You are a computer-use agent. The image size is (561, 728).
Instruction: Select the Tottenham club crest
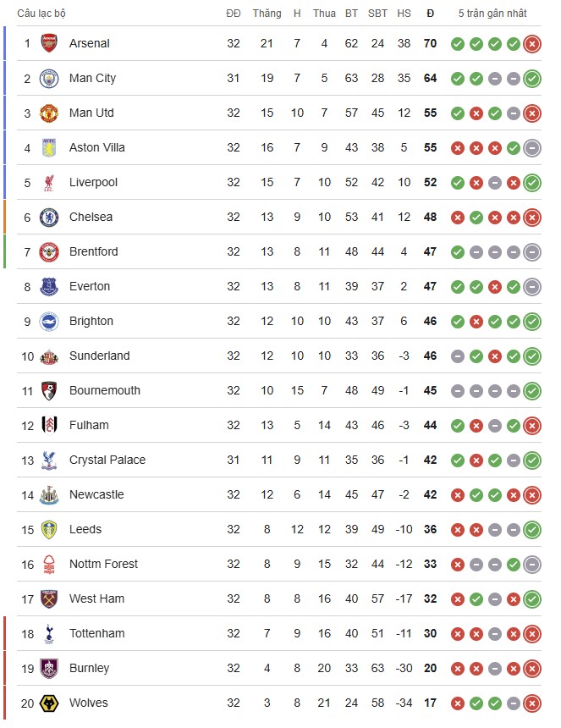(49, 633)
